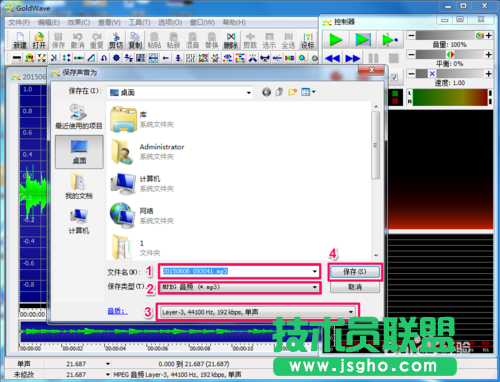This screenshot has height=382, width=500.
Task: Expand the save location (桌面) dropdown
Action: [x=249, y=93]
